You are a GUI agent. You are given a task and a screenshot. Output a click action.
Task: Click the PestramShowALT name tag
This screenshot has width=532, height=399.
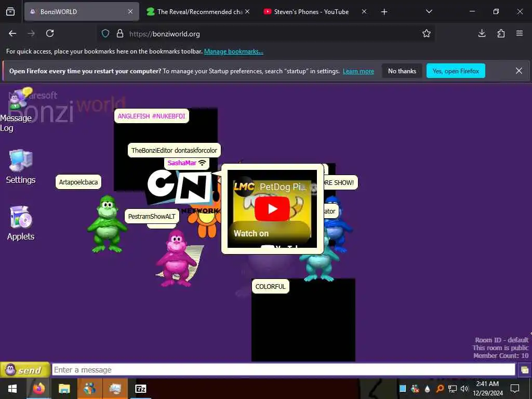(152, 216)
